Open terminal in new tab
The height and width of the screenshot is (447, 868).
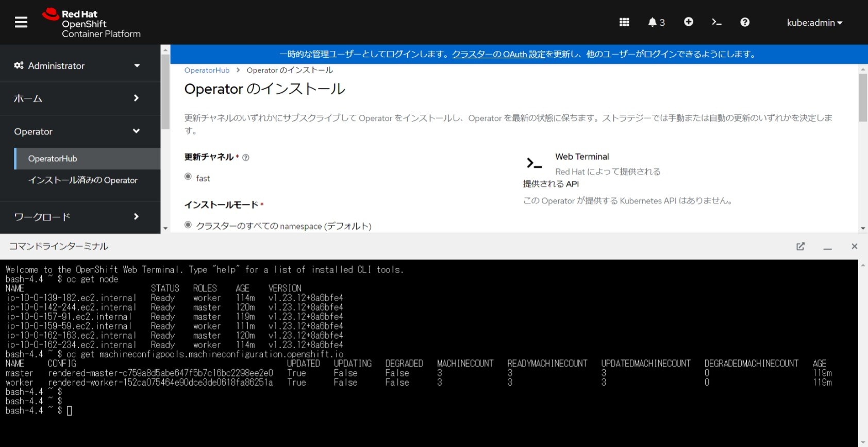click(800, 247)
